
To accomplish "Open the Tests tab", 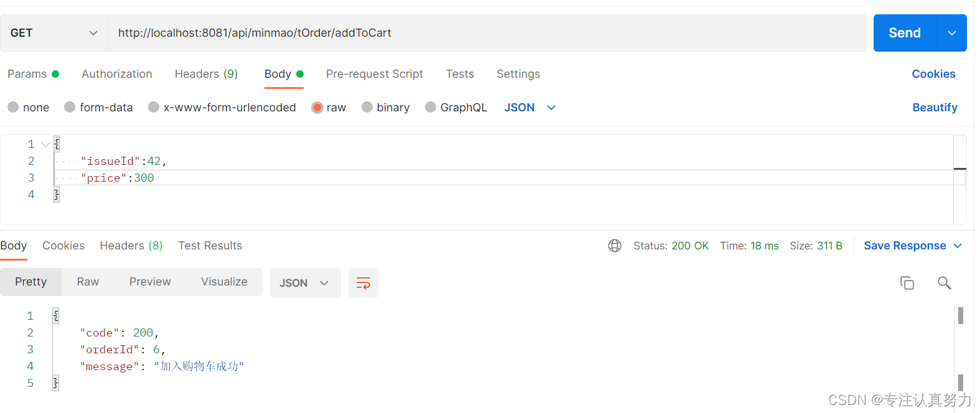I will [x=460, y=74].
